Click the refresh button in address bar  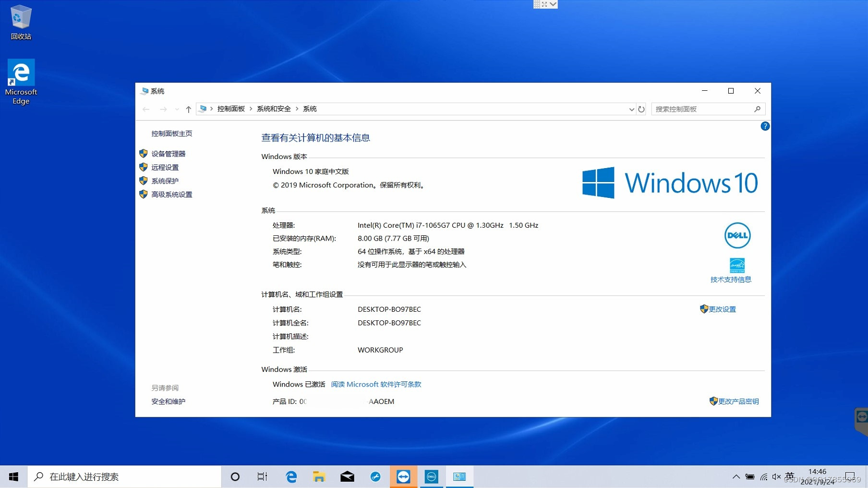641,110
